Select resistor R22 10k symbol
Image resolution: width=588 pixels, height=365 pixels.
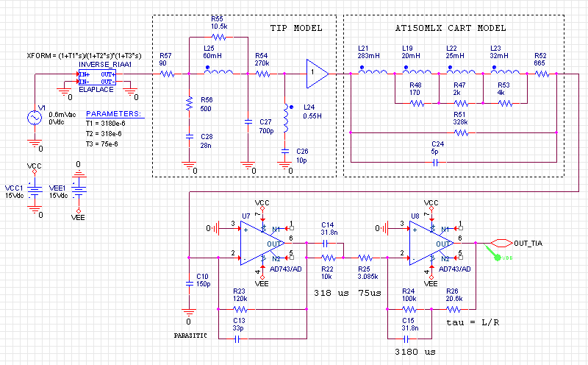tap(329, 258)
